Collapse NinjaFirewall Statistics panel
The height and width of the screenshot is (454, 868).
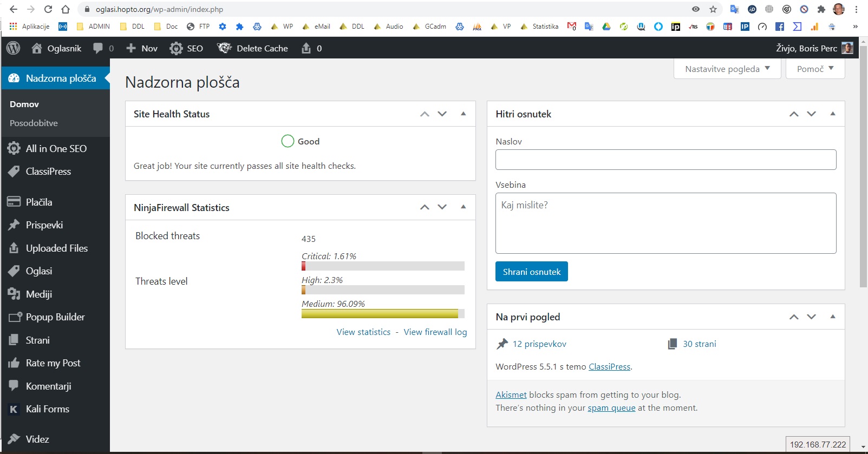463,207
